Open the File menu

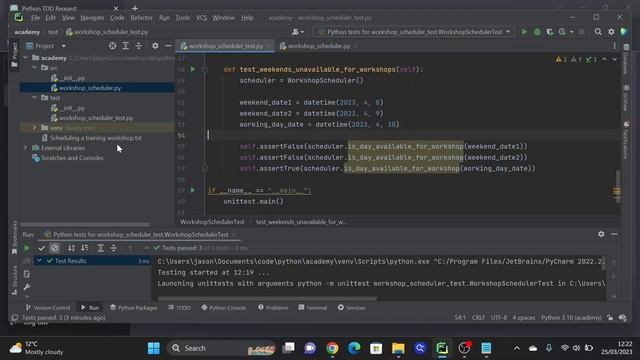(36, 18)
